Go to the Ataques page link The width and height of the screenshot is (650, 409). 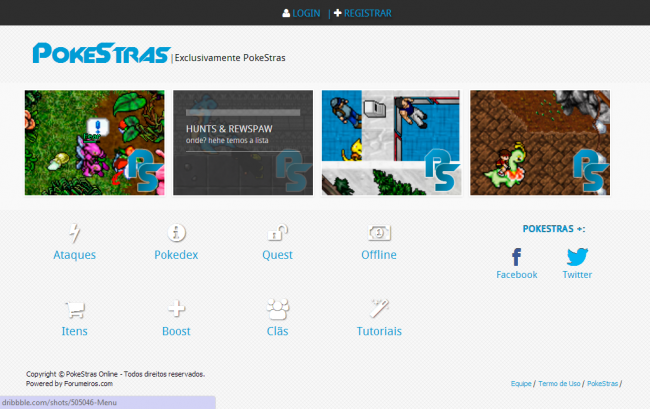(x=75, y=255)
